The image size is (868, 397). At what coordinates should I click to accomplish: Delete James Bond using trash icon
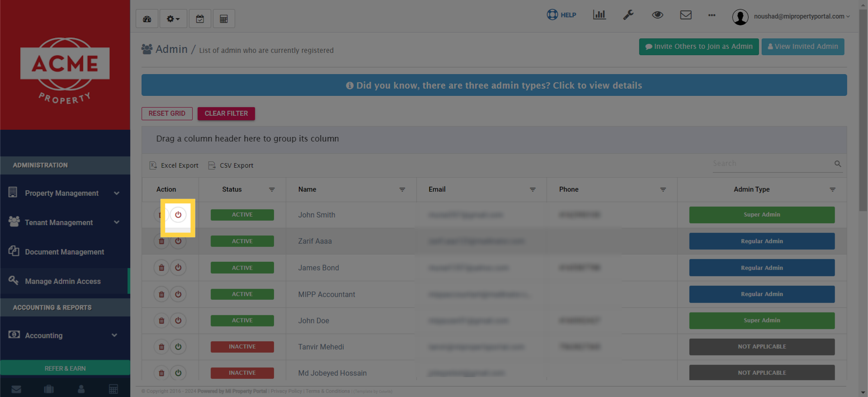click(161, 268)
